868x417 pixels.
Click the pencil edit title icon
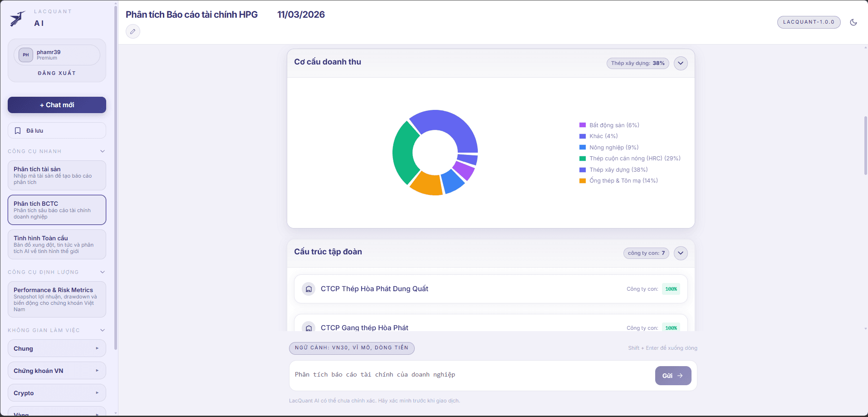point(132,31)
